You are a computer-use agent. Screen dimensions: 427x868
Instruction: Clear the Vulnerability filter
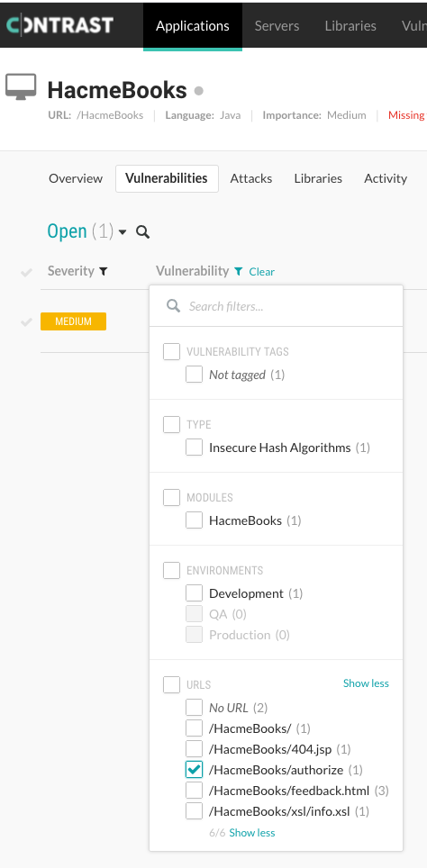pos(262,272)
